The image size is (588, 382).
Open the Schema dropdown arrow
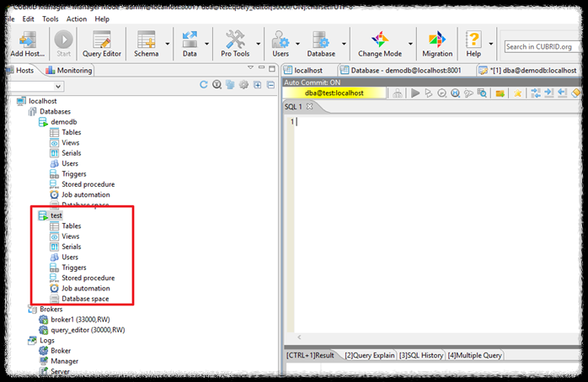(168, 44)
